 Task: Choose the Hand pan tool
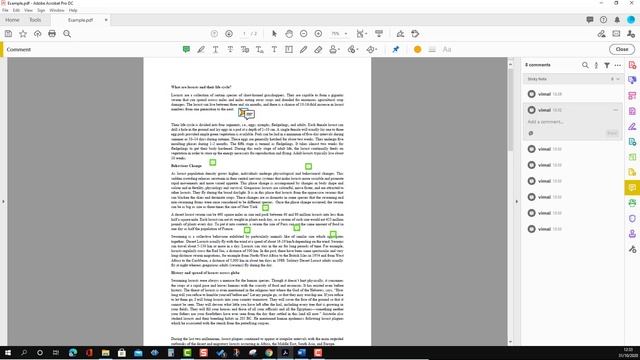click(x=289, y=34)
